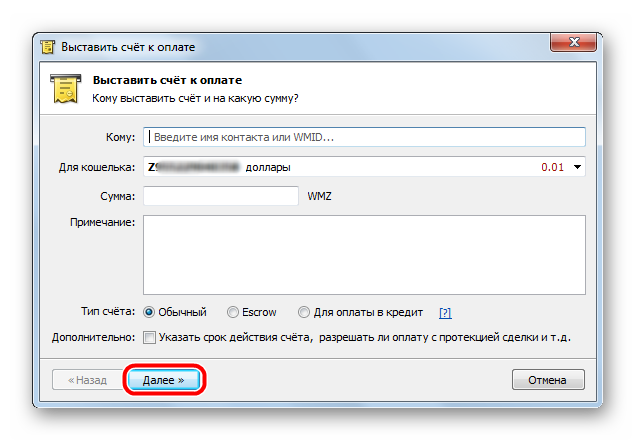Click inside the Примечание note text area

click(x=364, y=255)
